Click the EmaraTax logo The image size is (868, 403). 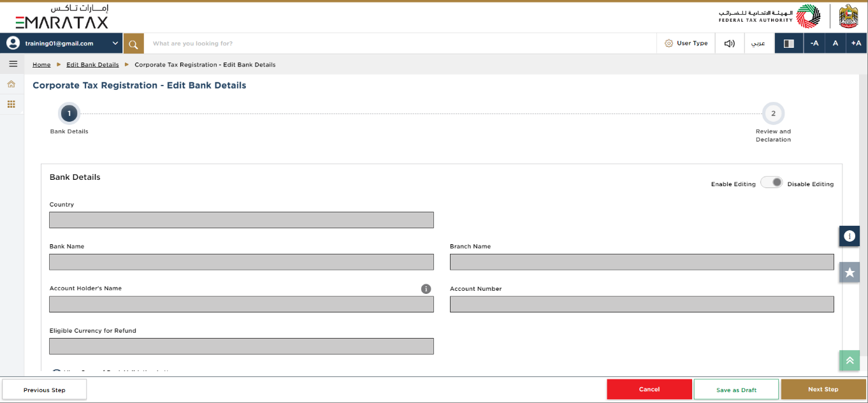[x=62, y=17]
